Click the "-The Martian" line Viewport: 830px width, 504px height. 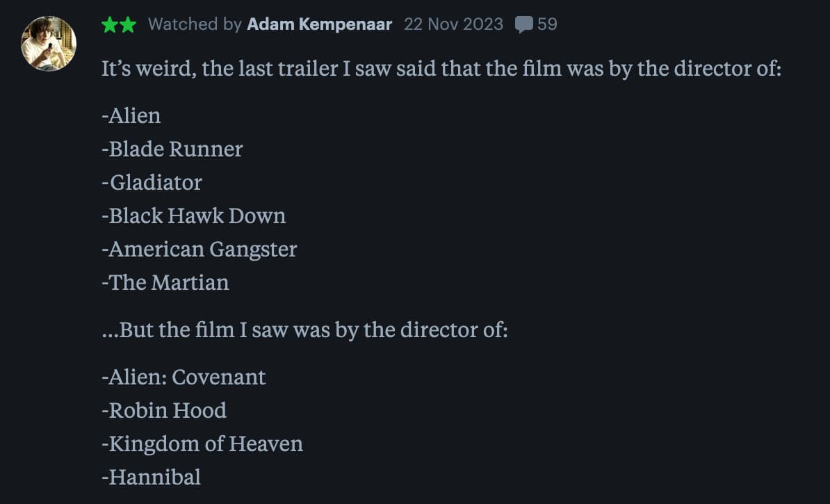click(165, 282)
